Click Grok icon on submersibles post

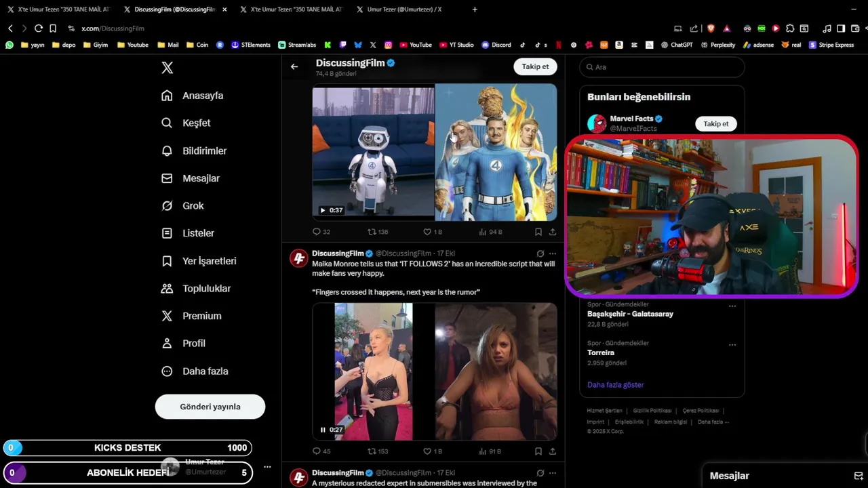540,473
